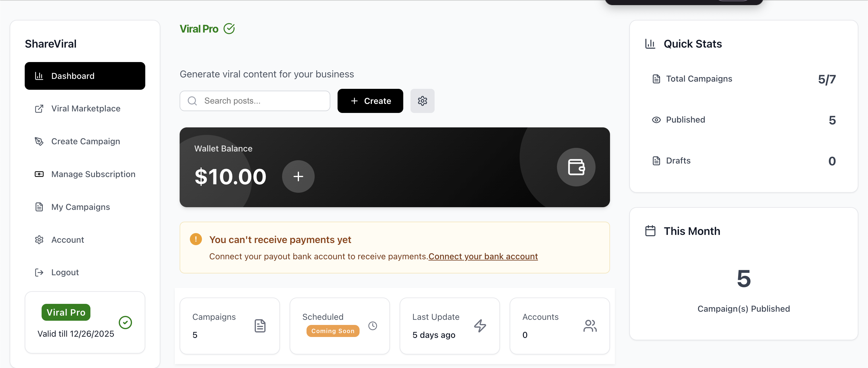This screenshot has height=368, width=868.
Task: Go to Create Campaign in sidebar
Action: click(85, 142)
